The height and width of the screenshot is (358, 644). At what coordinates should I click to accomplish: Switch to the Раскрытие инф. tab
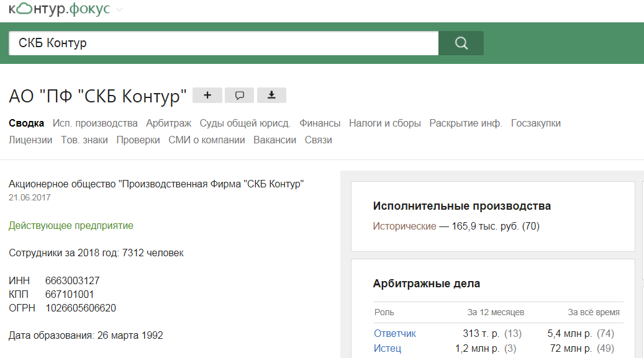tap(466, 123)
